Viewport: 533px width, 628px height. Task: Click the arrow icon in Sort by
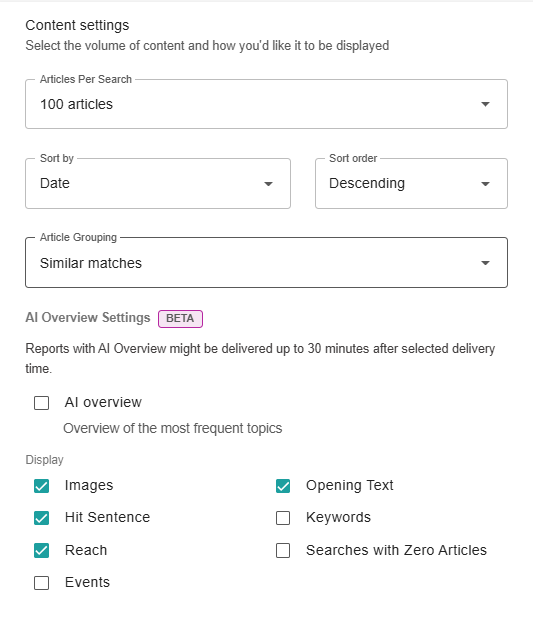point(268,184)
